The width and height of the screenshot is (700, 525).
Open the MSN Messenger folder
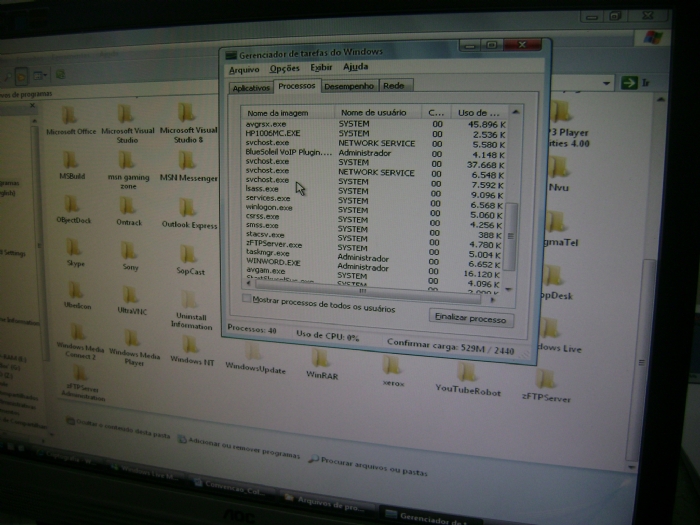pos(188,166)
